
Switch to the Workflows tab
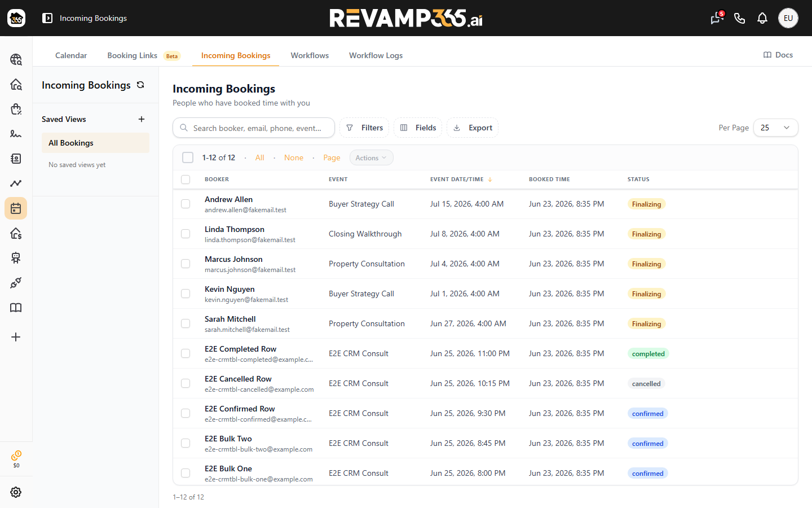[x=310, y=55]
